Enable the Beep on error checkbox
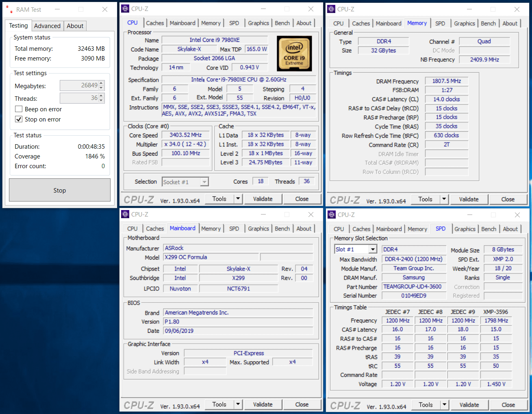532x414 pixels. [x=19, y=109]
